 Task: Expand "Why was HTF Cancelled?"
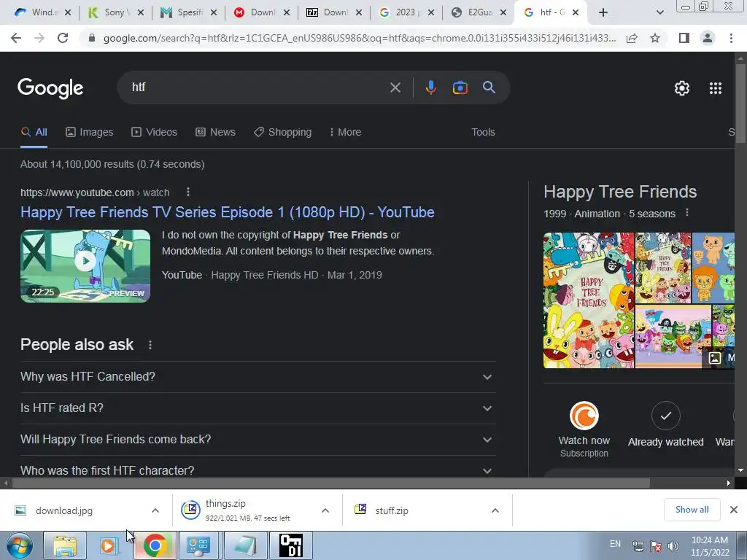(x=258, y=377)
